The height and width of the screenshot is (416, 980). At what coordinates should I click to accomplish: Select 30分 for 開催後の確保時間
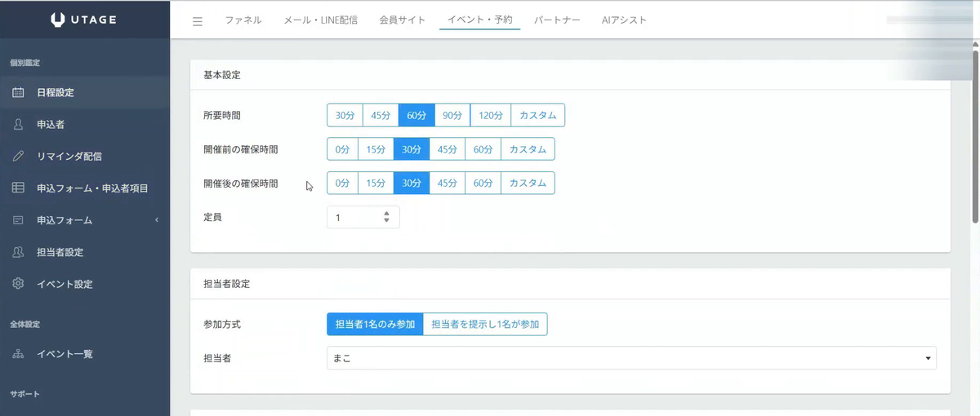tap(412, 184)
